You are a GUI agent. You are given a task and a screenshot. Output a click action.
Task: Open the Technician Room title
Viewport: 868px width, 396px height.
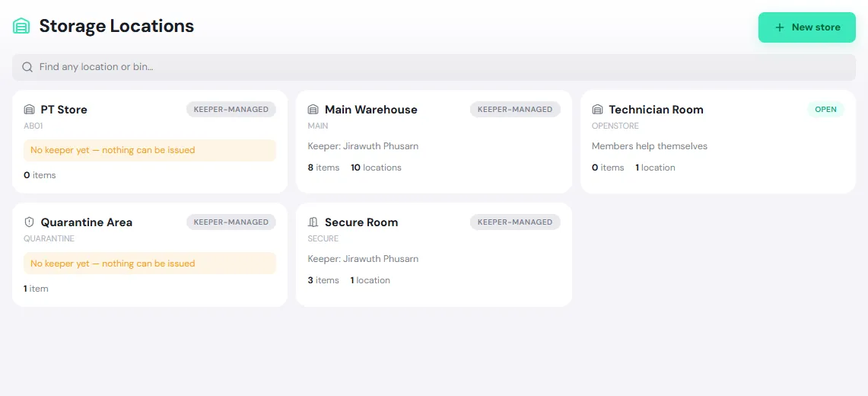(656, 110)
